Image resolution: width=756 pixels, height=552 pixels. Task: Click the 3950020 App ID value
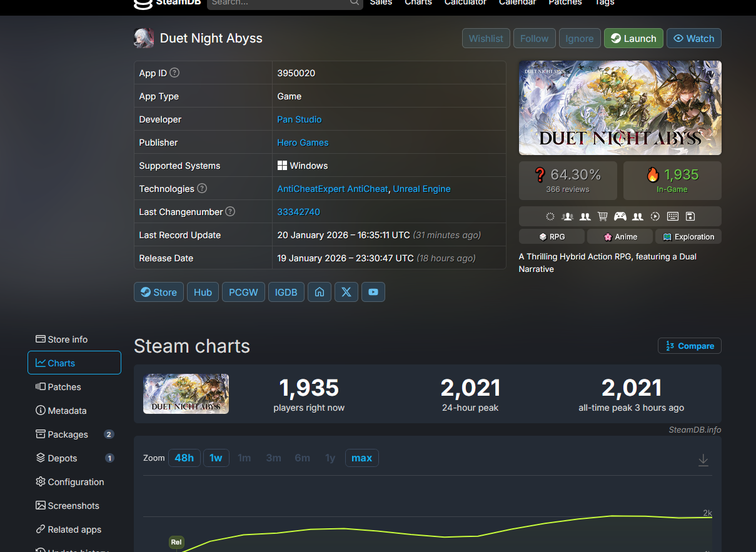click(296, 73)
